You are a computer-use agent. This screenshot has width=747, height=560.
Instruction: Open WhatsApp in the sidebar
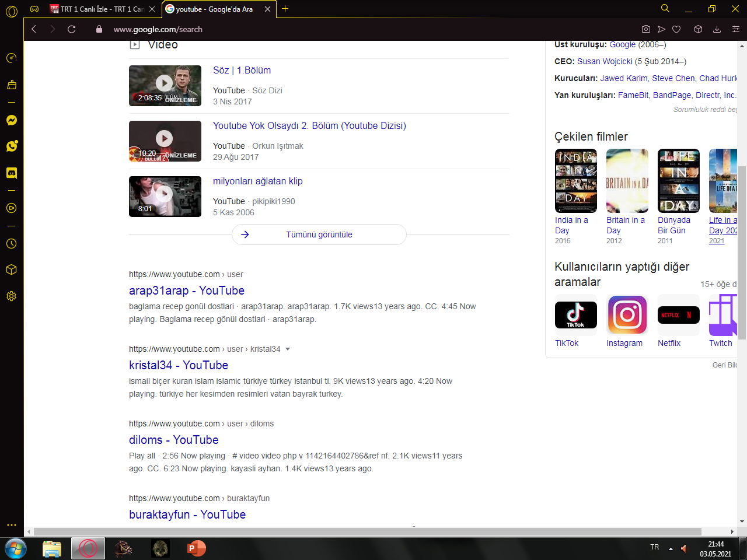point(12,146)
